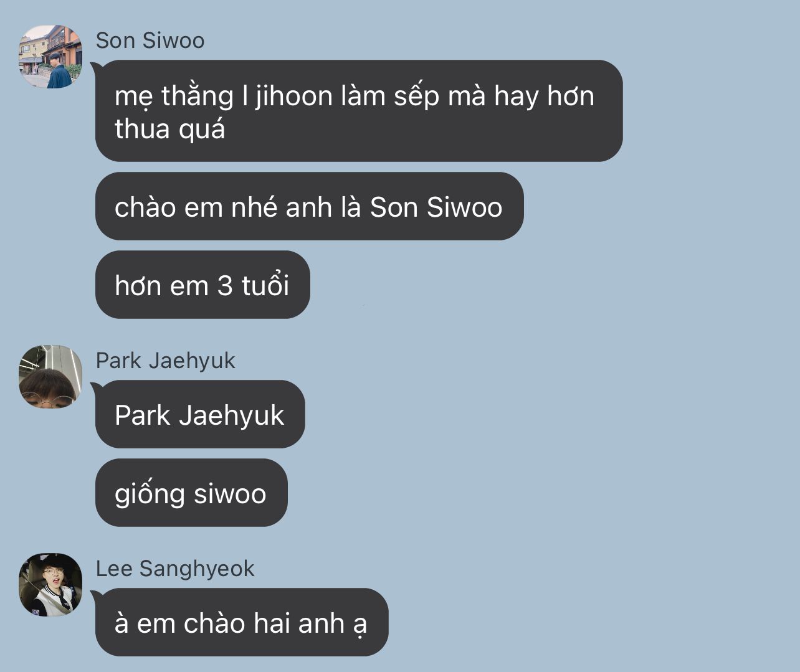
Task: Select the sender name Son Siwoo
Action: pos(150,40)
